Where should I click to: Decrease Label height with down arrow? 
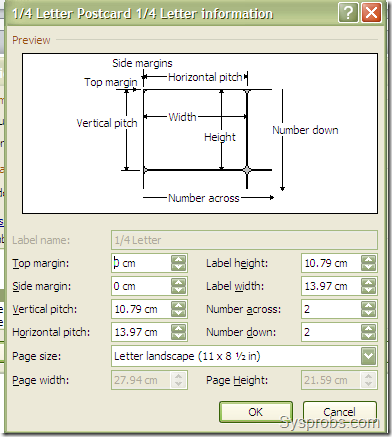(368, 267)
